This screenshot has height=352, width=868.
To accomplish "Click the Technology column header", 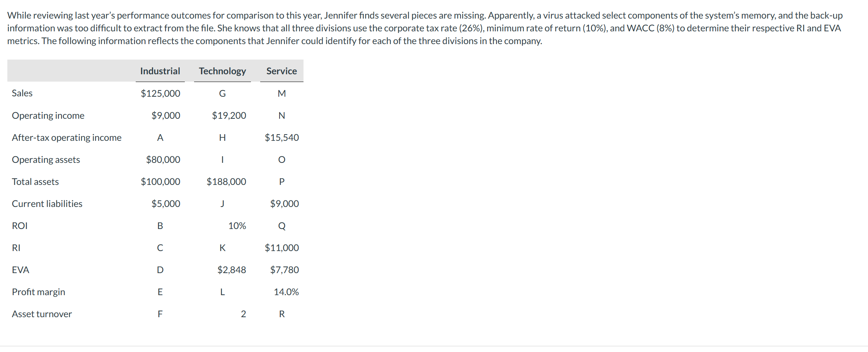I will click(222, 71).
